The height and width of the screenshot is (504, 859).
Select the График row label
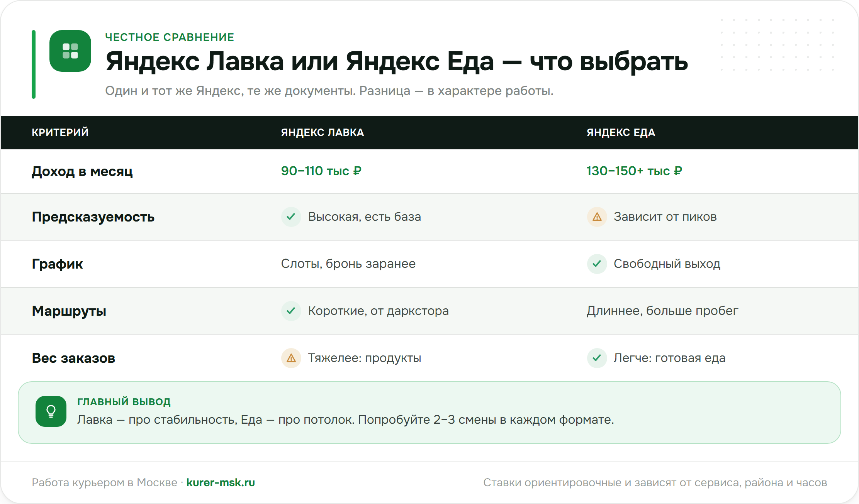click(57, 264)
